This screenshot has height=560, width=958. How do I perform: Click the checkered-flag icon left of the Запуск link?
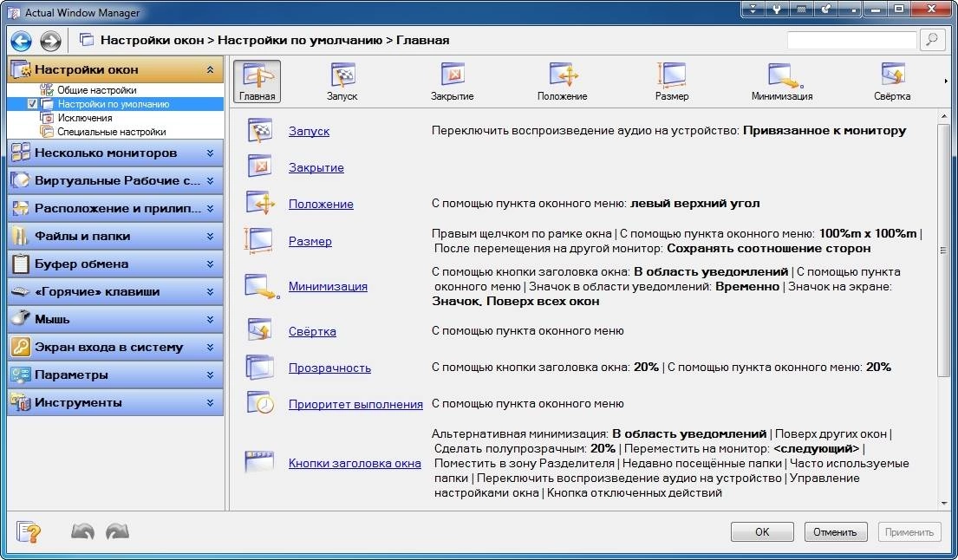pos(260,131)
